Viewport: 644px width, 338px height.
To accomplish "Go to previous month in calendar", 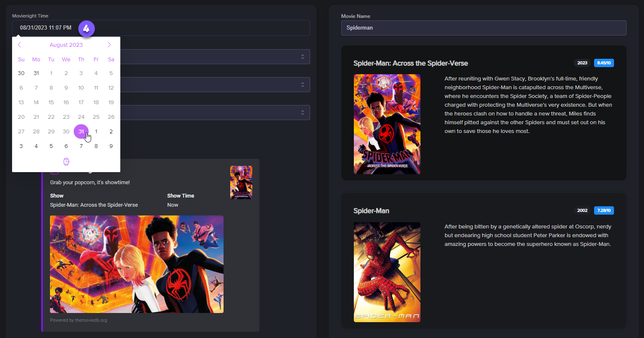I will pyautogui.click(x=20, y=45).
